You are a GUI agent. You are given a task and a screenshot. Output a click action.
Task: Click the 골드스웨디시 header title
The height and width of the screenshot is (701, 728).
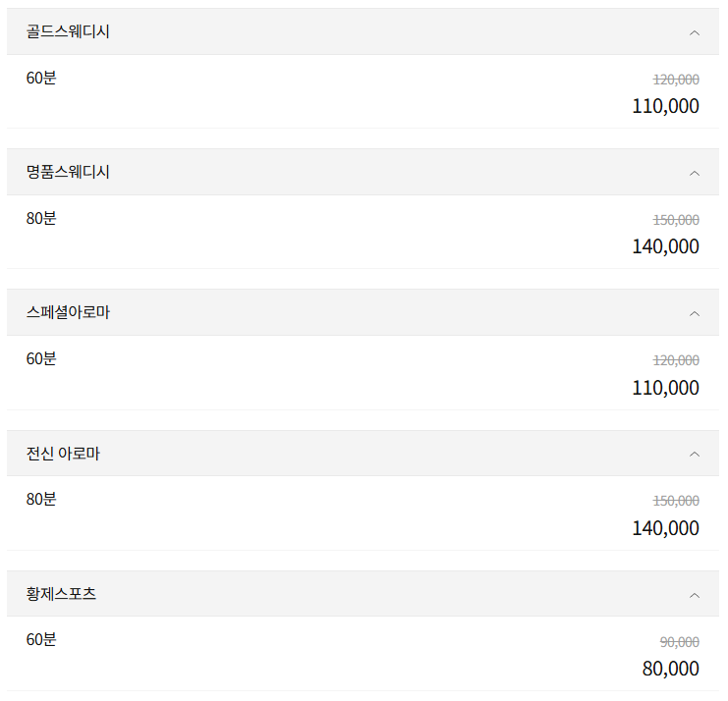[x=68, y=31]
